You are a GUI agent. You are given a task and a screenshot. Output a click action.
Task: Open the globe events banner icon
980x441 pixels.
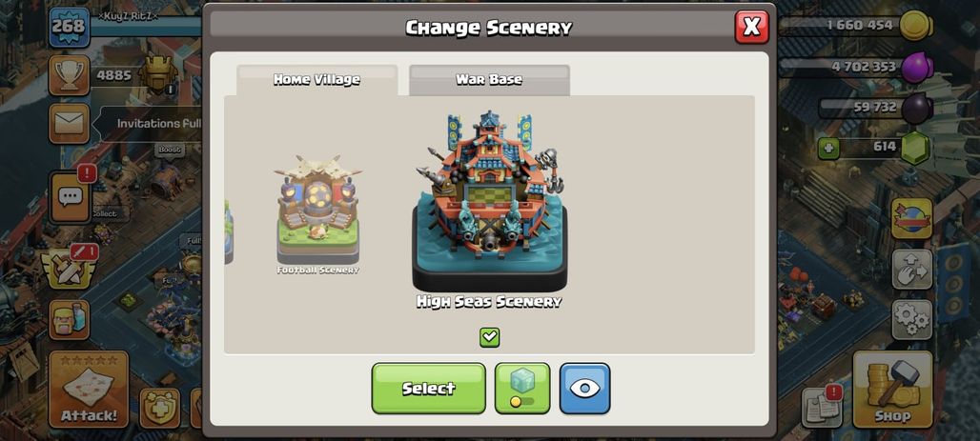pyautogui.click(x=912, y=219)
